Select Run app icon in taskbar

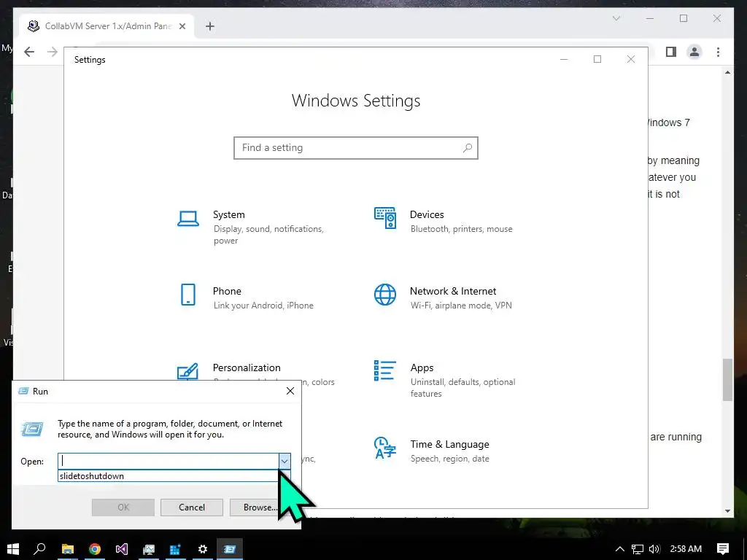click(x=230, y=549)
